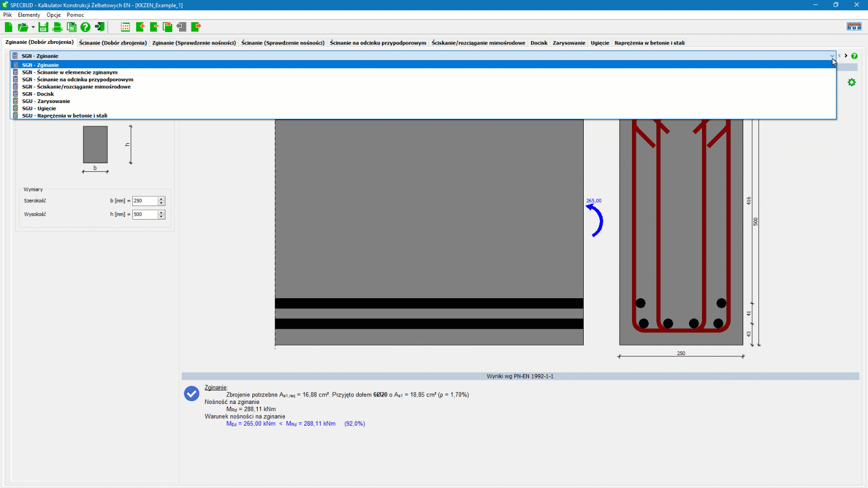868x488 pixels.
Task: Click the export to Word icon
Action: 72,27
